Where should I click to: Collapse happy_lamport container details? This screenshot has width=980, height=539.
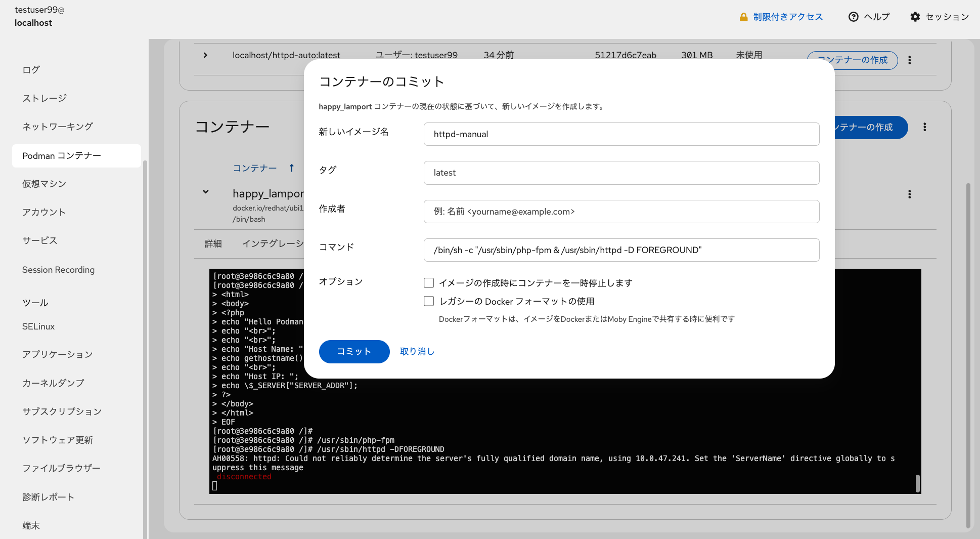pyautogui.click(x=205, y=192)
